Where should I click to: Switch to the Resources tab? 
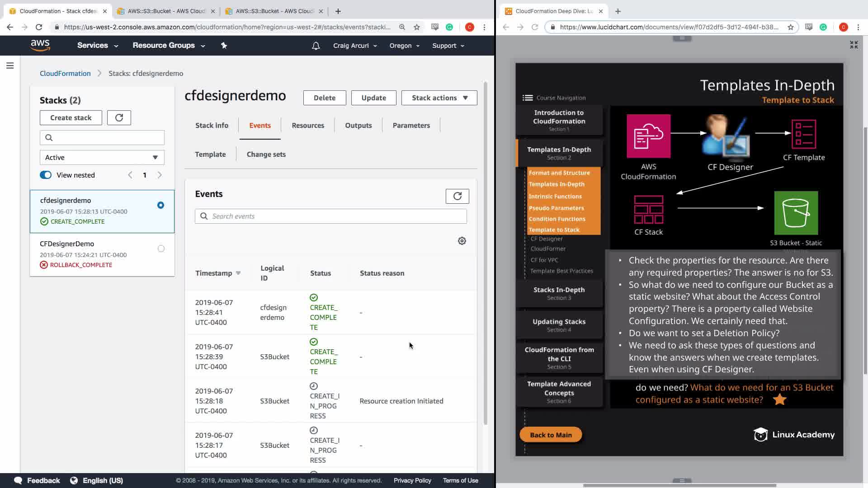[x=307, y=126]
